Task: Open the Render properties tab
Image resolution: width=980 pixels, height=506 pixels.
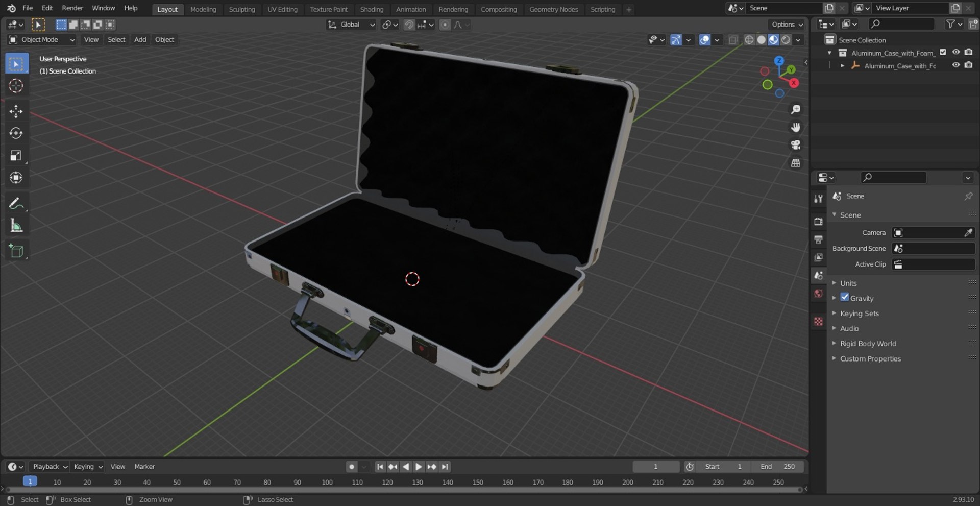Action: point(818,222)
